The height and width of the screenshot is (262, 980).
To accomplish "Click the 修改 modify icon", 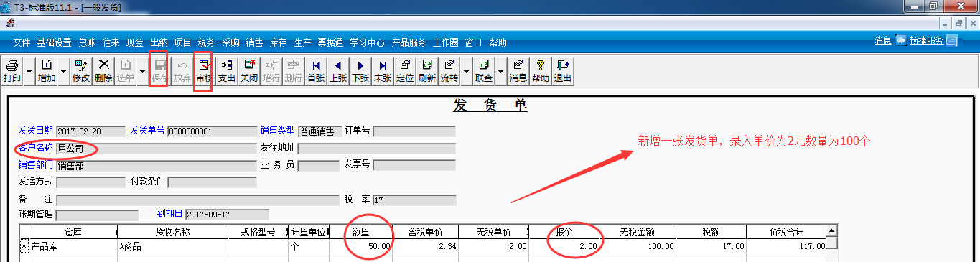I will click(81, 70).
